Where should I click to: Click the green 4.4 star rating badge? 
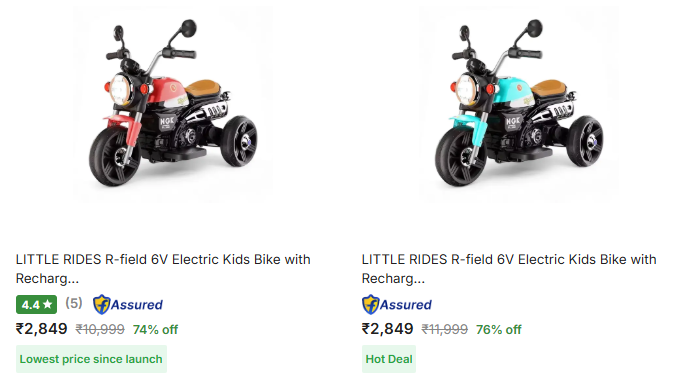[36, 305]
